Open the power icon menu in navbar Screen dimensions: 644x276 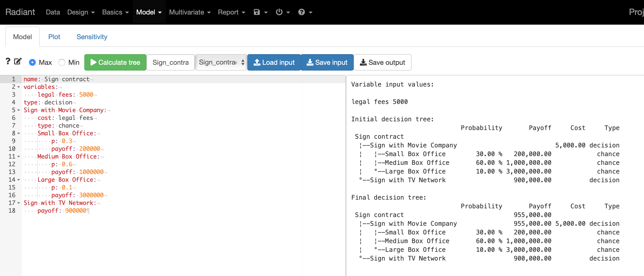click(x=283, y=12)
